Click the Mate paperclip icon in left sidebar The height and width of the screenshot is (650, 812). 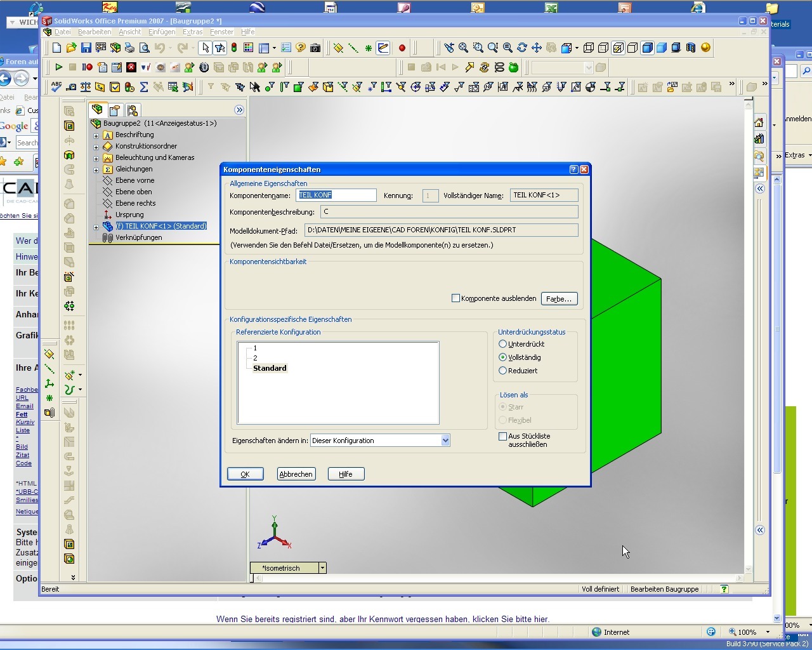[49, 413]
